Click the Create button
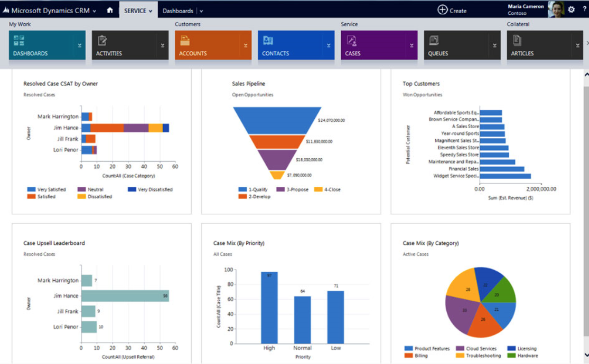This screenshot has width=589, height=364. [452, 10]
